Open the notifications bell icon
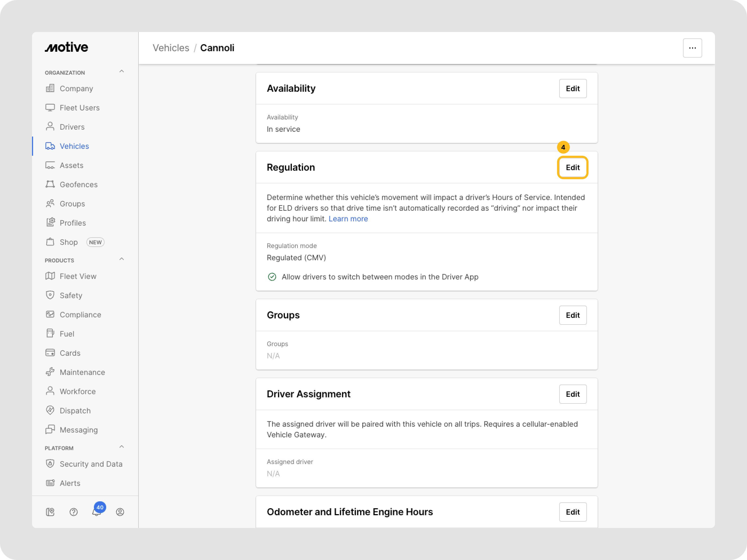This screenshot has height=560, width=747. pos(97,512)
